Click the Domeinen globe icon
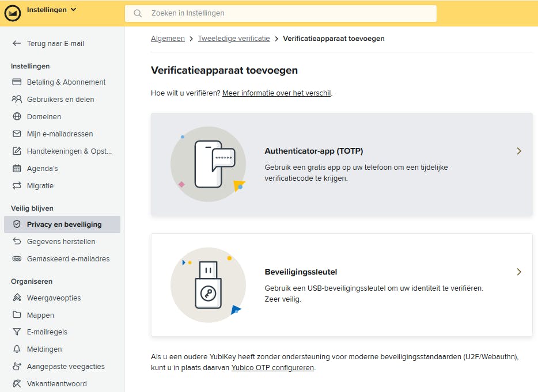The image size is (538, 392). (16, 117)
